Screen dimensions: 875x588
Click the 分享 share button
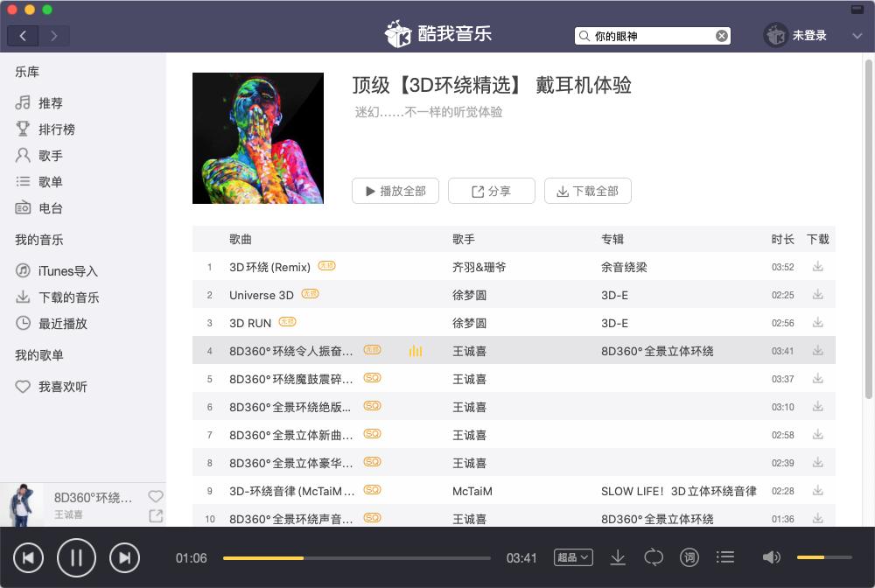pos(491,191)
